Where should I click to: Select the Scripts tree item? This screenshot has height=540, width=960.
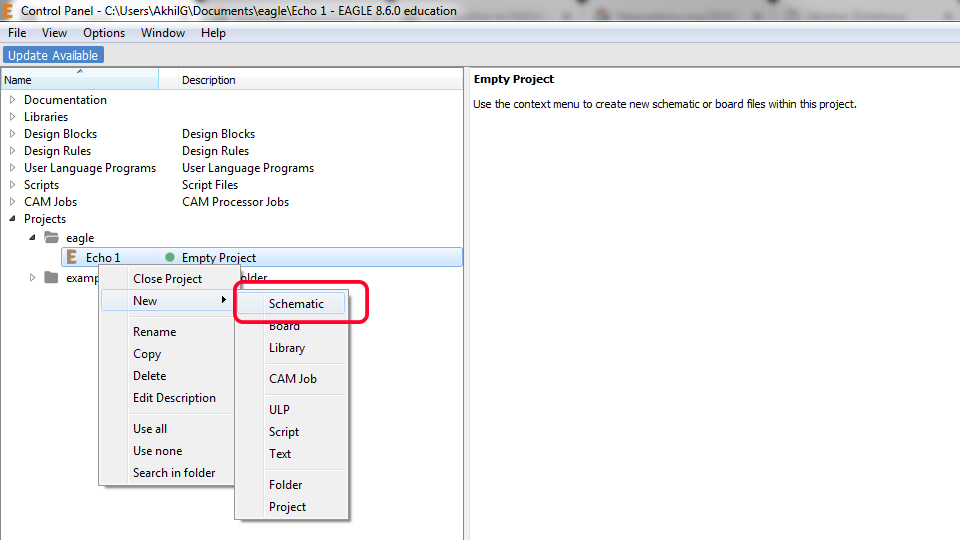[41, 185]
